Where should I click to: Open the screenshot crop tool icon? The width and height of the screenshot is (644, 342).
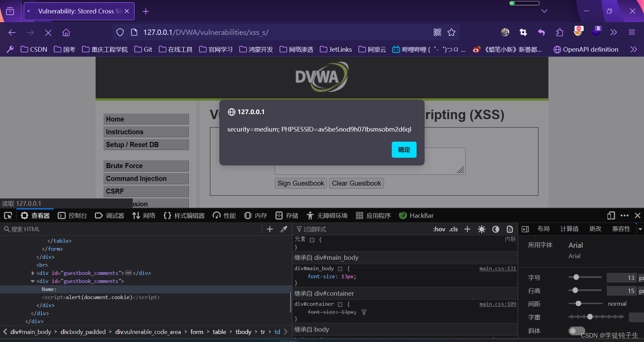pyautogui.click(x=523, y=32)
